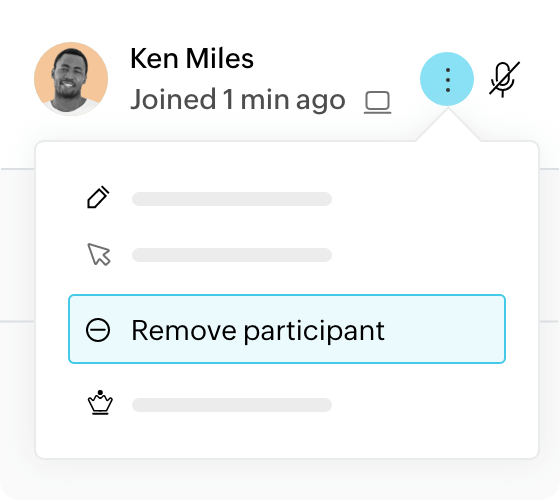
Task: Open the three-dot more options button
Action: pos(447,79)
